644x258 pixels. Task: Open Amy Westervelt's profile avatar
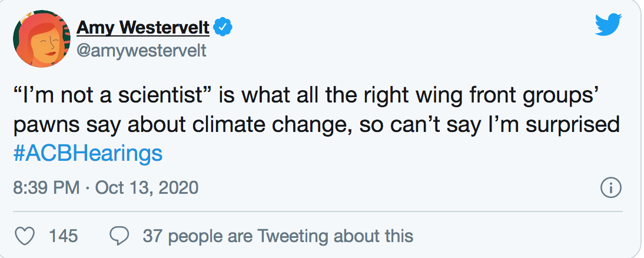[x=38, y=38]
